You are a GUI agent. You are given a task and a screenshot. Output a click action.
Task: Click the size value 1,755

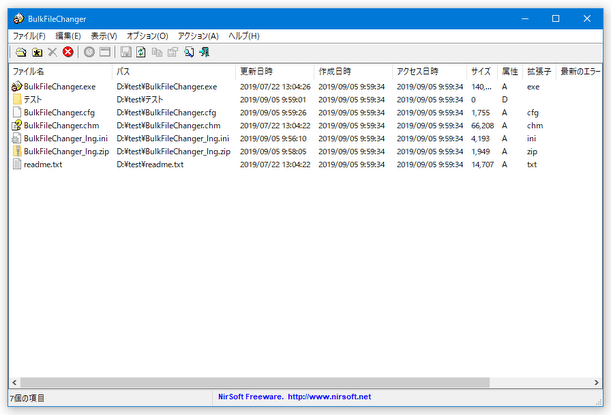tap(480, 113)
